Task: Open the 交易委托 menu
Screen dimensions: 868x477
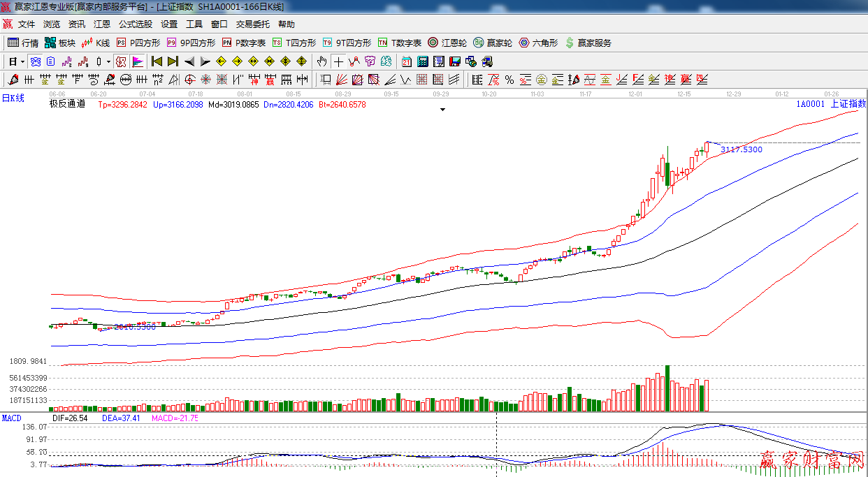Action: click(x=252, y=24)
